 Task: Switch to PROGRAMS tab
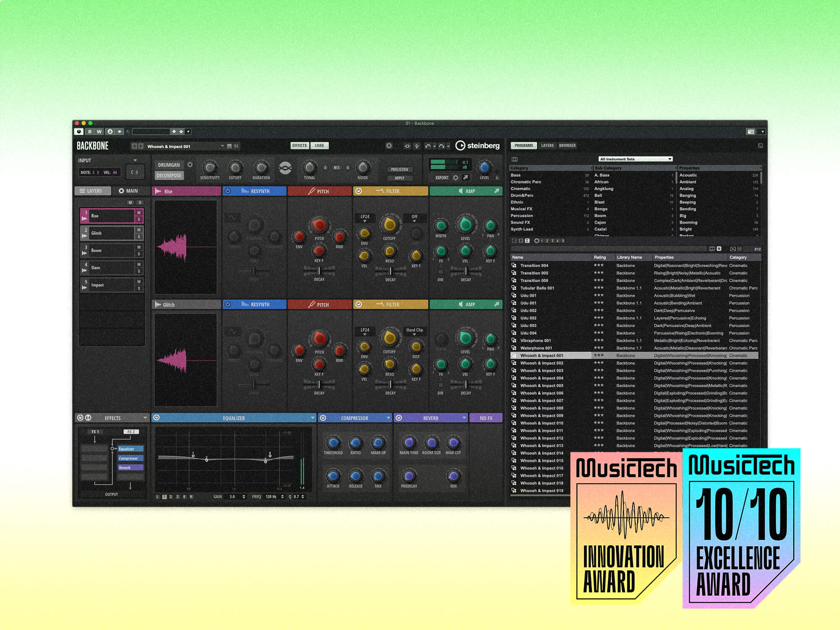[524, 146]
